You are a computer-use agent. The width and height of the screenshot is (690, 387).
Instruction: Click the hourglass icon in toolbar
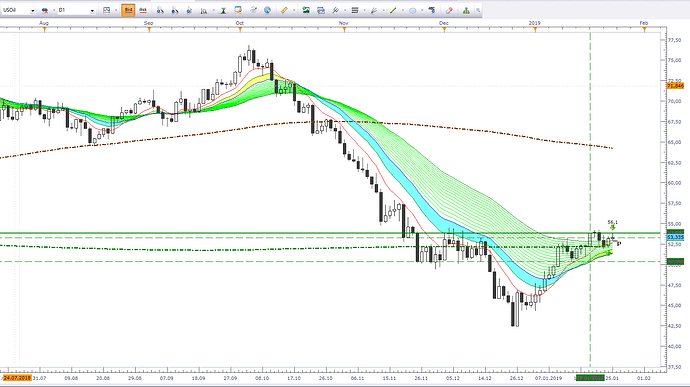click(223, 10)
